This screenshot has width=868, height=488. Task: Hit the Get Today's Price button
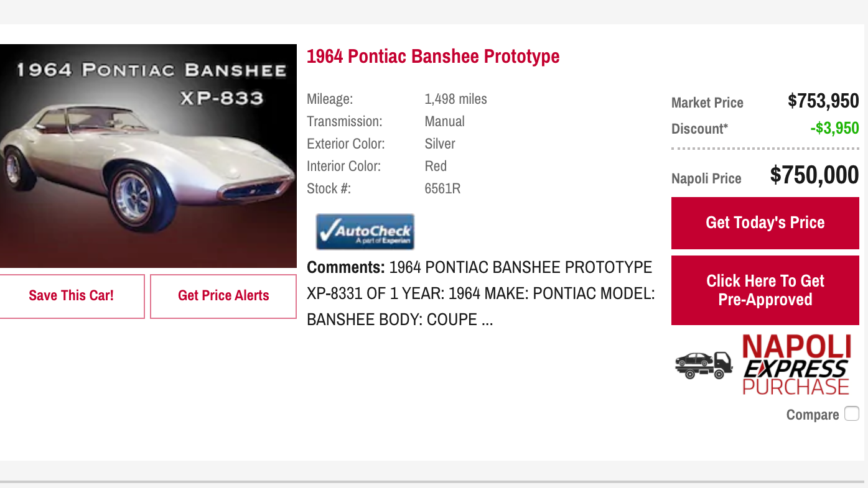pyautogui.click(x=765, y=223)
